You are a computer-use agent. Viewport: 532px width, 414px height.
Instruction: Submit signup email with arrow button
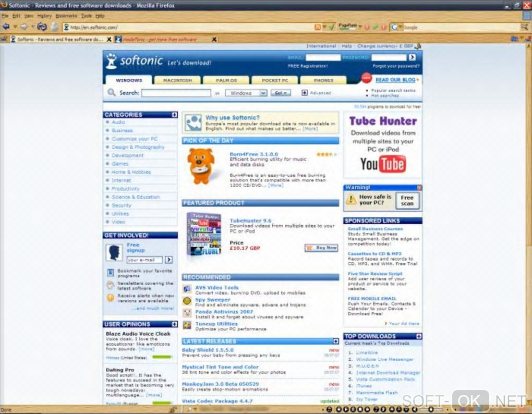click(x=168, y=260)
